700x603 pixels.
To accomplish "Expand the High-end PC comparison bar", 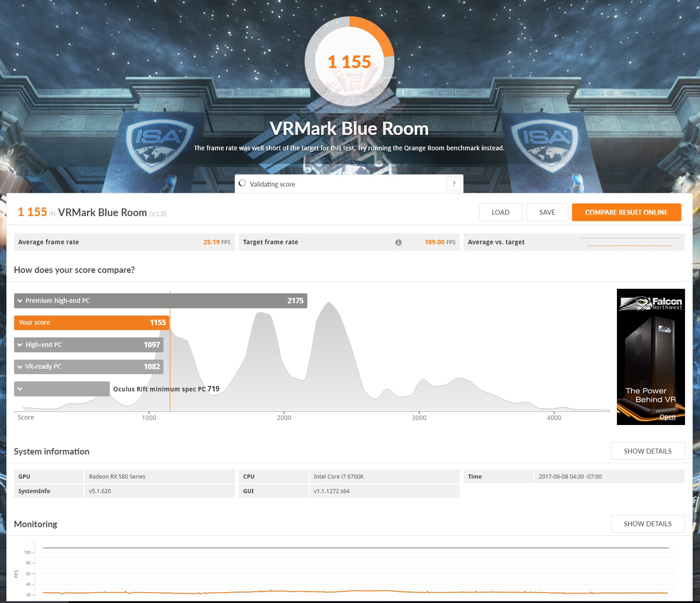I will pyautogui.click(x=20, y=345).
